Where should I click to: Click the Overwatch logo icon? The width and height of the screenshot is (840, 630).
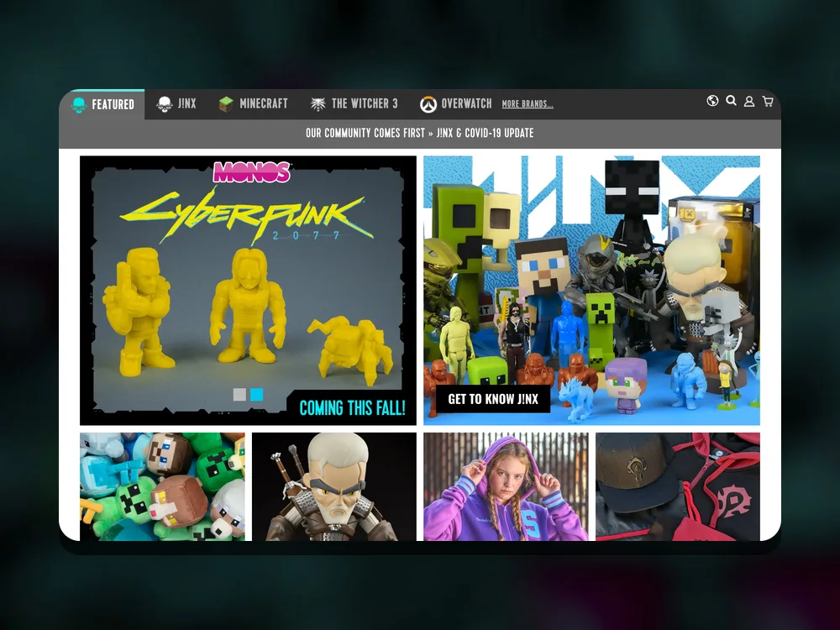428,104
